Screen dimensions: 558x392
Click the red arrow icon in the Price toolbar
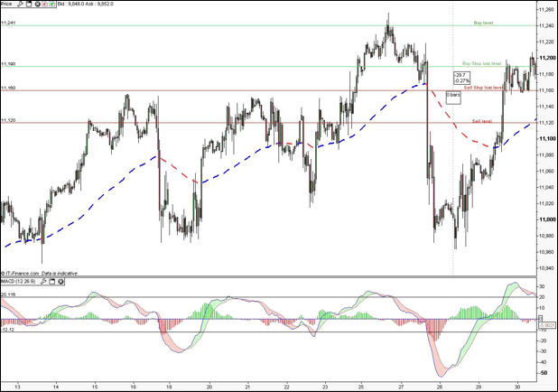click(x=44, y=4)
